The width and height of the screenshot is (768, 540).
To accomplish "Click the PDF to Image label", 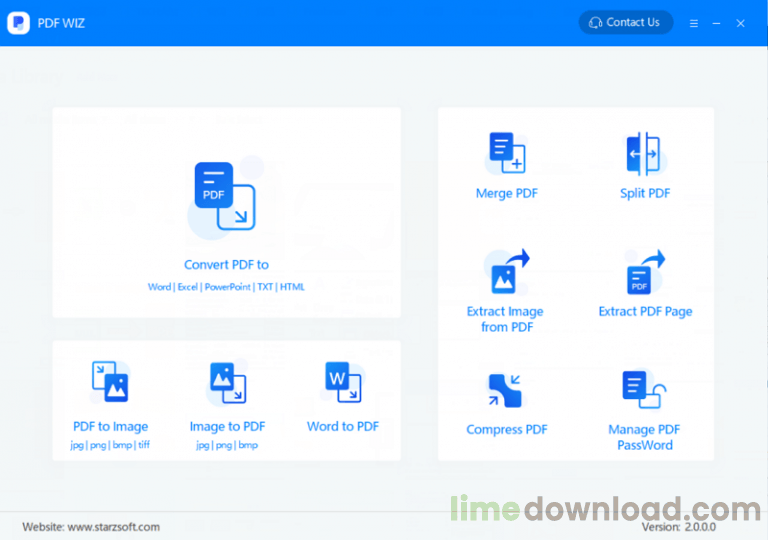I will tap(110, 426).
